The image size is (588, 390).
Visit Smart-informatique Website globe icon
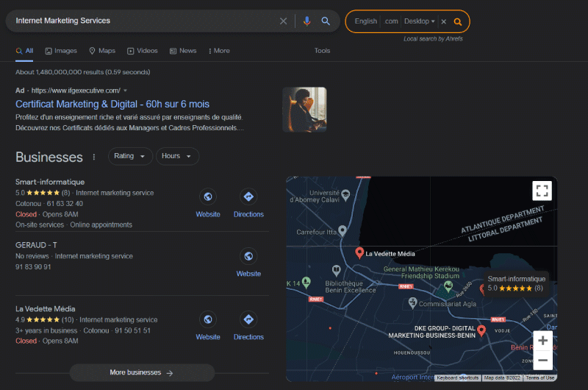click(x=208, y=196)
